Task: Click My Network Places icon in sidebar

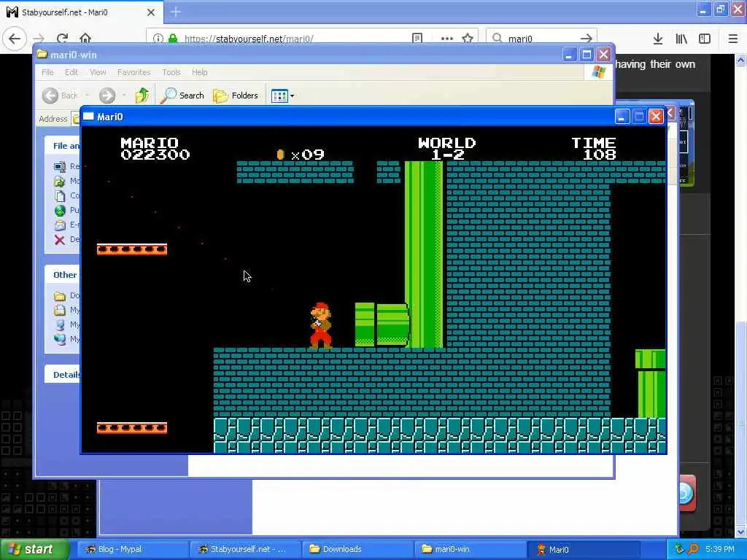Action: (x=60, y=339)
